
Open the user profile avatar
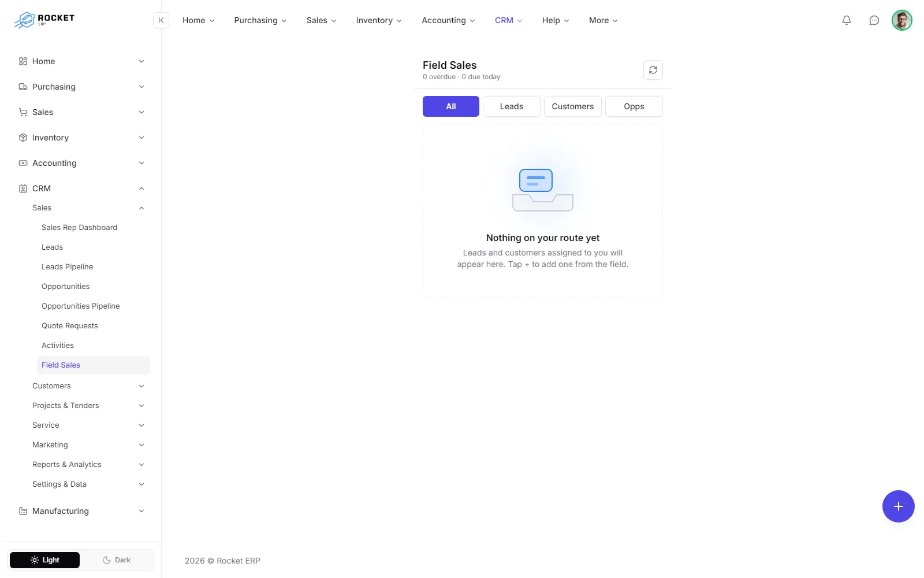[x=902, y=20]
